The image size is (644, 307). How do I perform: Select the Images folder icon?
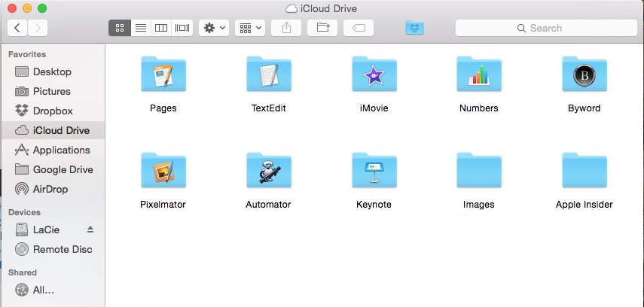[x=479, y=170]
